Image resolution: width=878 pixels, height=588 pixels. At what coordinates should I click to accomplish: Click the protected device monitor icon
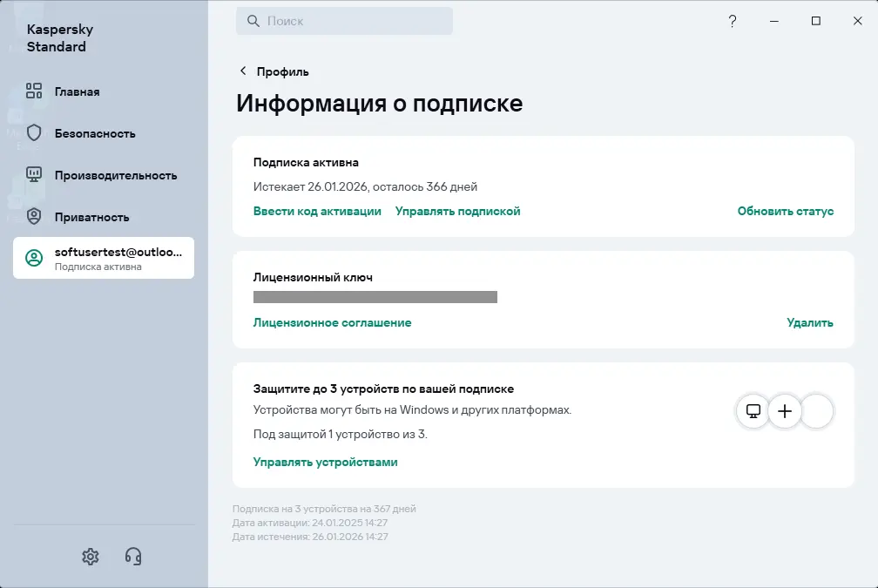(753, 411)
